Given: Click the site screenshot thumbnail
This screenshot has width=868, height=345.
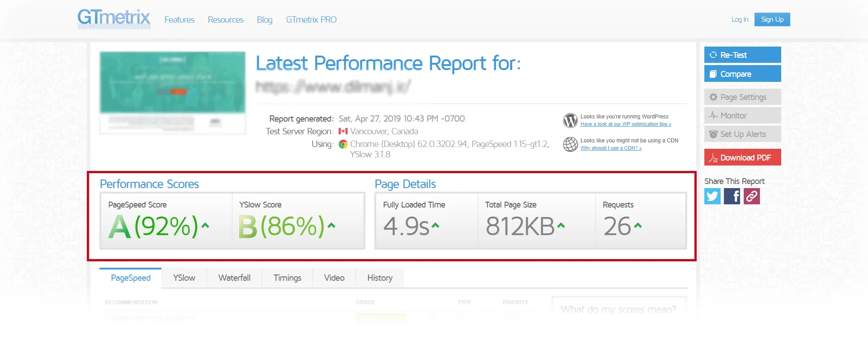Looking at the screenshot, I should click(173, 92).
